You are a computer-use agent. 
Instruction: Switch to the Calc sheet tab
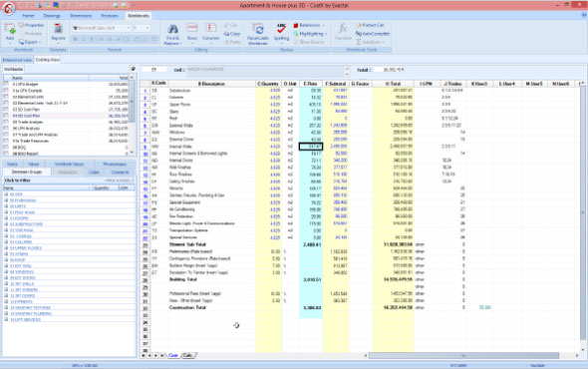188,355
